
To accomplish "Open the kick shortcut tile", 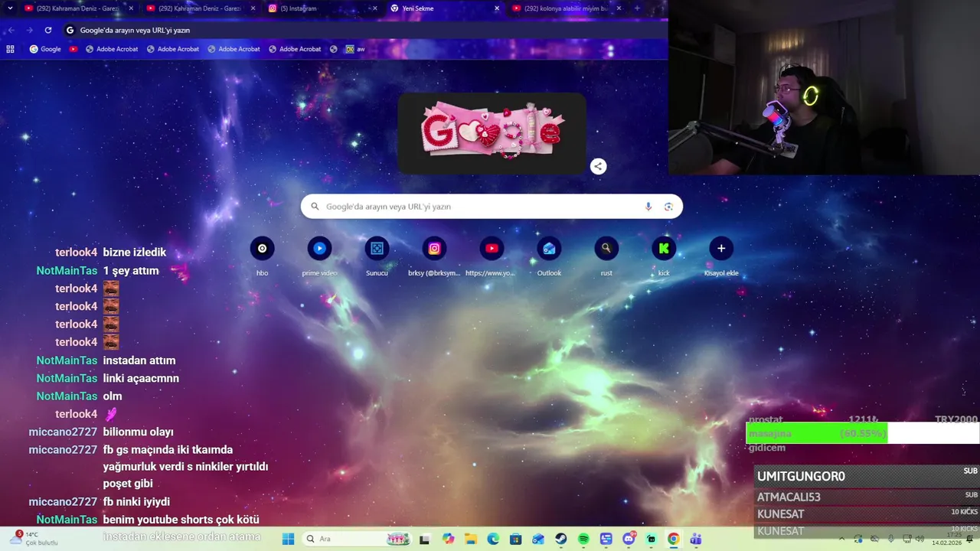I will pyautogui.click(x=664, y=256).
